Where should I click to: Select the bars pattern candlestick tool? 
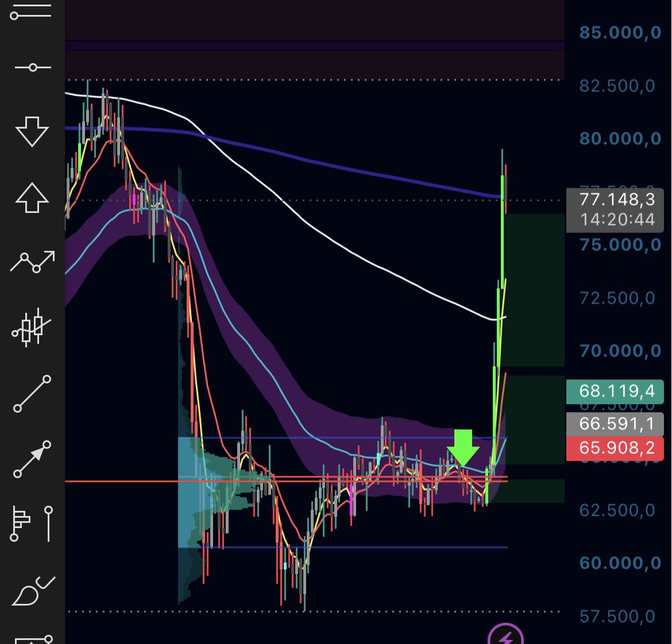[x=32, y=327]
